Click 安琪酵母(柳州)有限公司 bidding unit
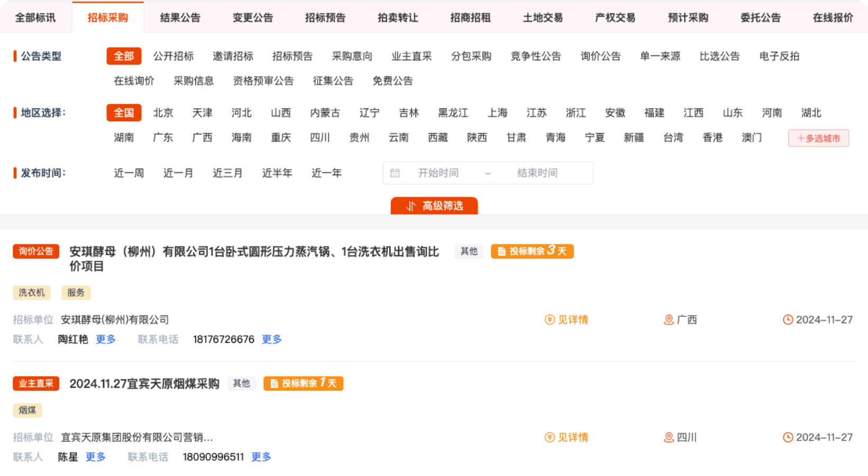Viewport: 868px width, 476px height. [x=115, y=319]
